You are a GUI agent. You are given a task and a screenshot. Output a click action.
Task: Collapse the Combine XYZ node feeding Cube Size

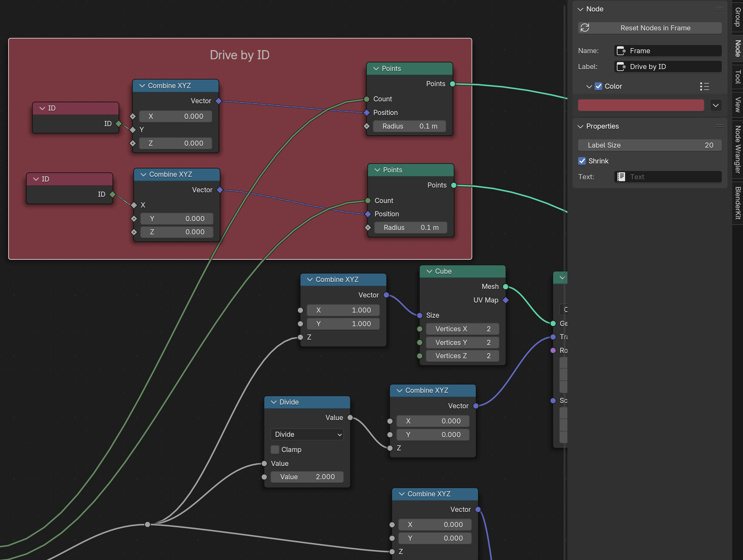point(310,280)
